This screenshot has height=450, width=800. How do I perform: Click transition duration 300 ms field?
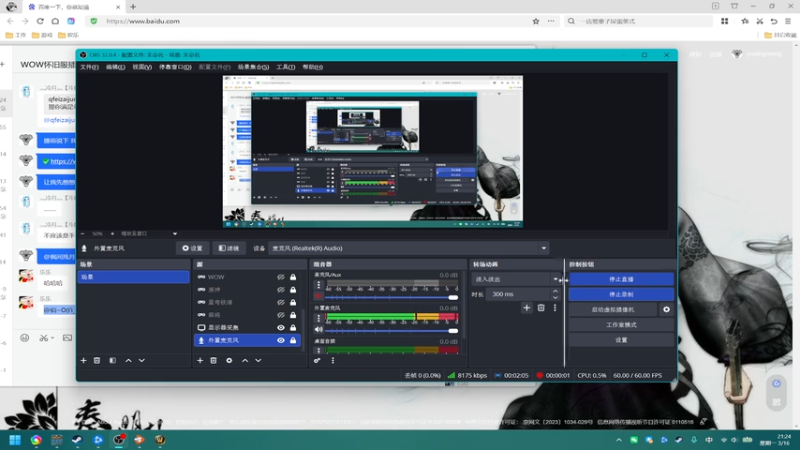click(518, 294)
